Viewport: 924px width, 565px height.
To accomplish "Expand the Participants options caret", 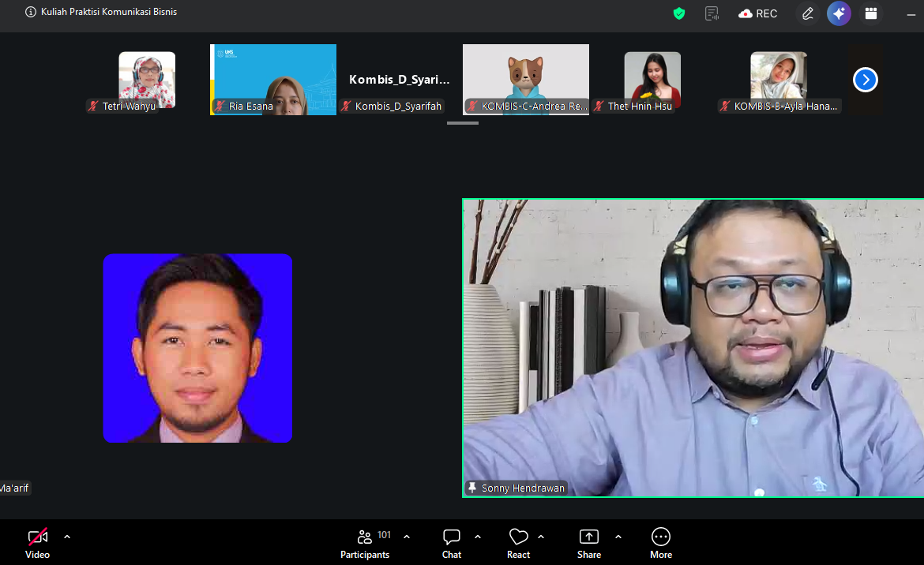I will pyautogui.click(x=407, y=537).
